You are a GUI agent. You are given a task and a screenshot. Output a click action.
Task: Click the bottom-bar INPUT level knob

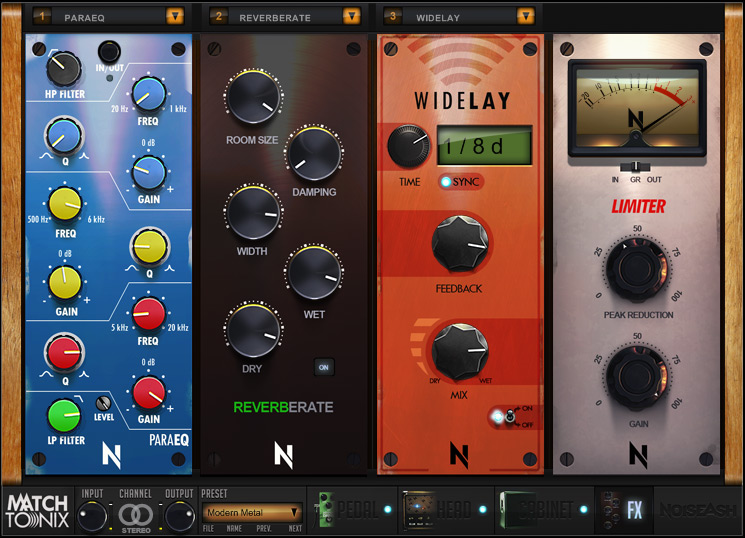click(x=92, y=517)
